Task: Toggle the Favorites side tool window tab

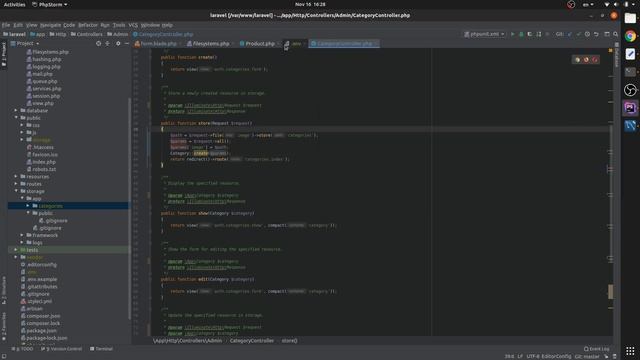Action: click(x=4, y=327)
